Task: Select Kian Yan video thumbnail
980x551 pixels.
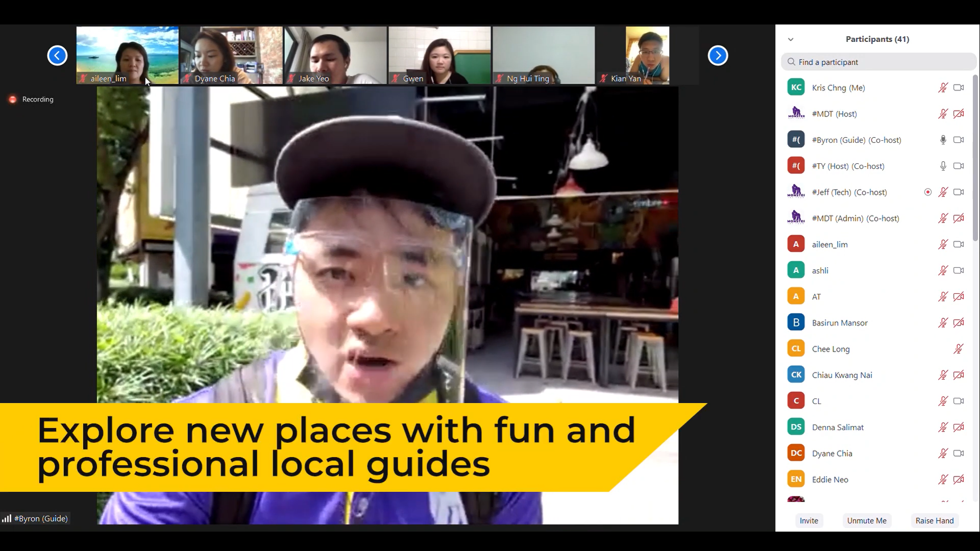Action: (x=648, y=55)
